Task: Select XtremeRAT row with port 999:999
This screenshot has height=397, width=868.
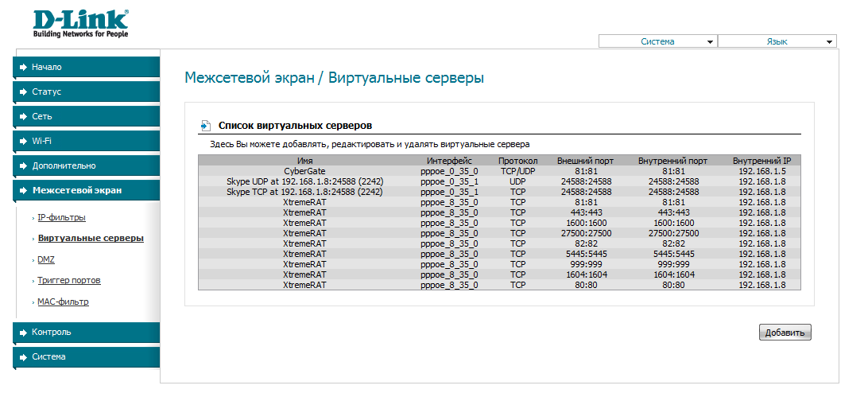Action: click(499, 264)
